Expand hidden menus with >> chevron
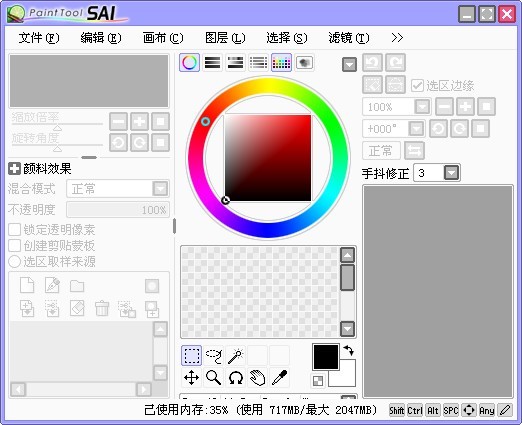The width and height of the screenshot is (522, 425). (397, 38)
